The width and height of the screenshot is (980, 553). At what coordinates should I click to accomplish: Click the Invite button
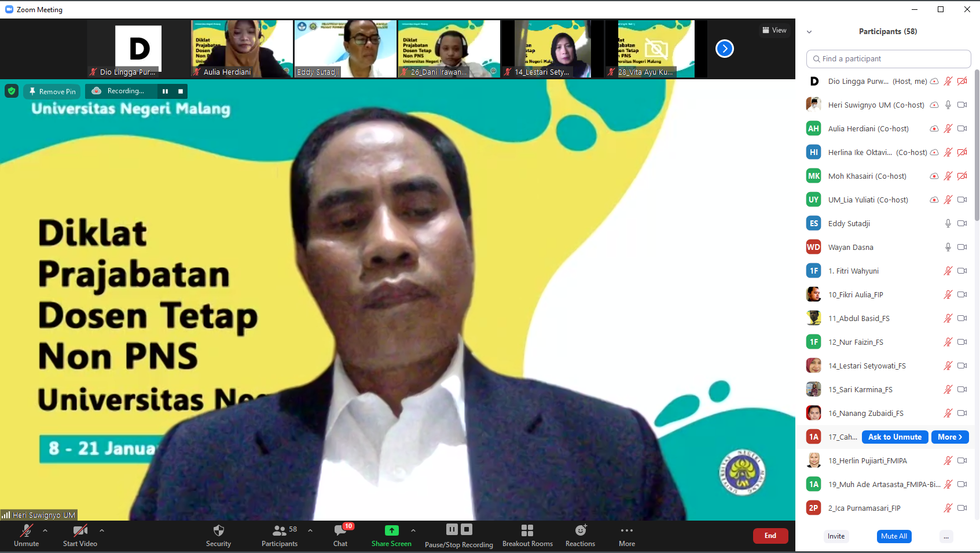[x=836, y=537]
